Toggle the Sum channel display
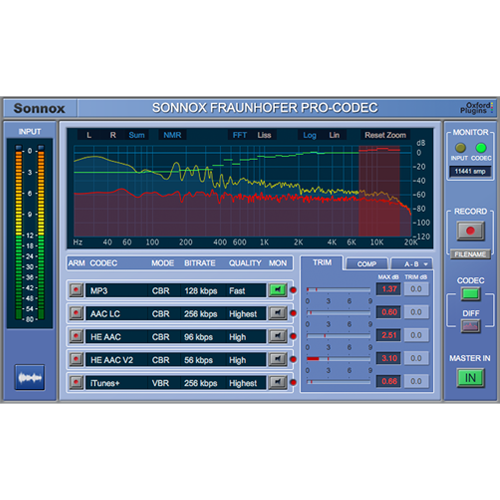 click(x=137, y=135)
